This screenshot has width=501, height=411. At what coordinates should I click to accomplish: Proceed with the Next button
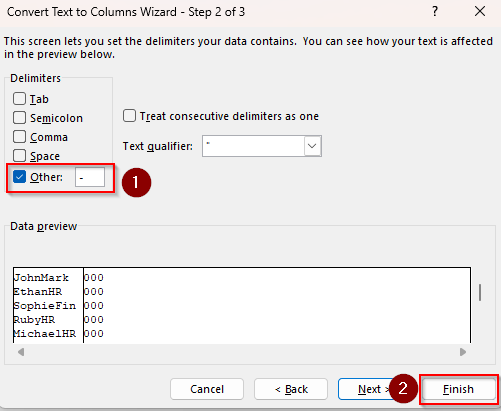point(368,389)
